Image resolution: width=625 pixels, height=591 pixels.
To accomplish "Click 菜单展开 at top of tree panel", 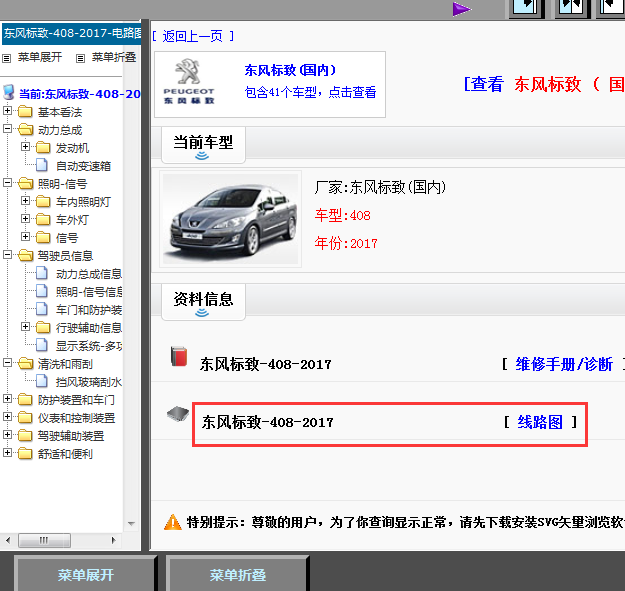I will click(39, 57).
